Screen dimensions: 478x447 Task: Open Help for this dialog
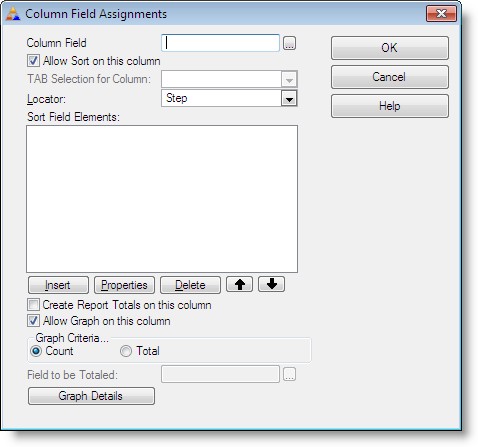tap(390, 106)
